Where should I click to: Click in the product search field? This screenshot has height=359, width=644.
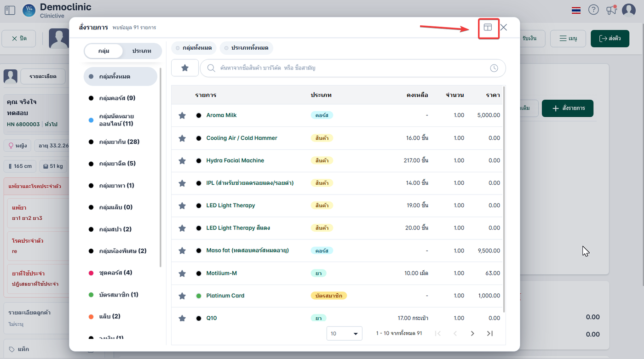tap(352, 68)
